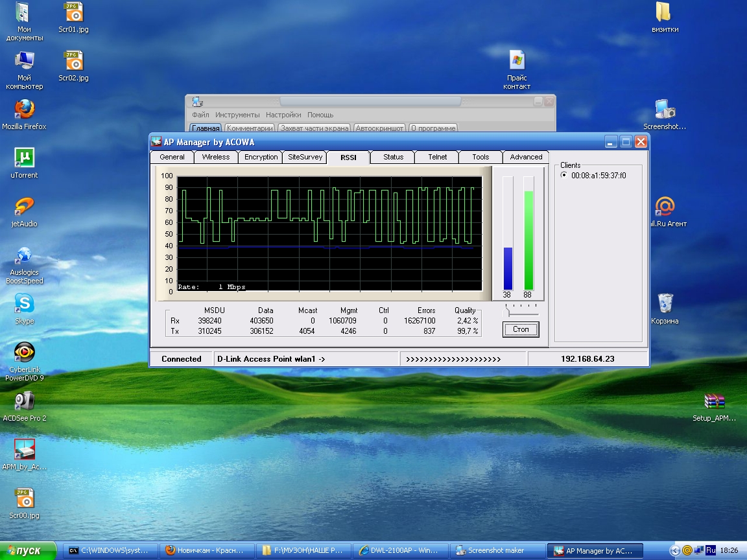Screen dimensions: 747x560
Task: Switch to the Advanced tab
Action: click(x=526, y=157)
